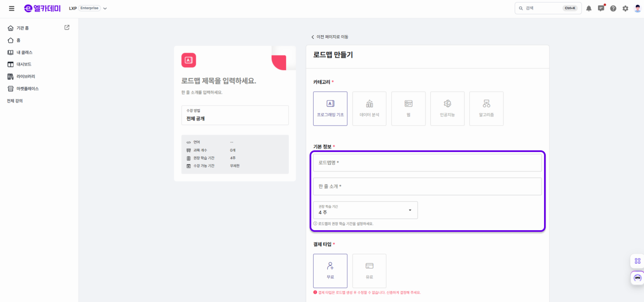The image size is (644, 302).
Task: Click the notification bell icon
Action: click(589, 8)
